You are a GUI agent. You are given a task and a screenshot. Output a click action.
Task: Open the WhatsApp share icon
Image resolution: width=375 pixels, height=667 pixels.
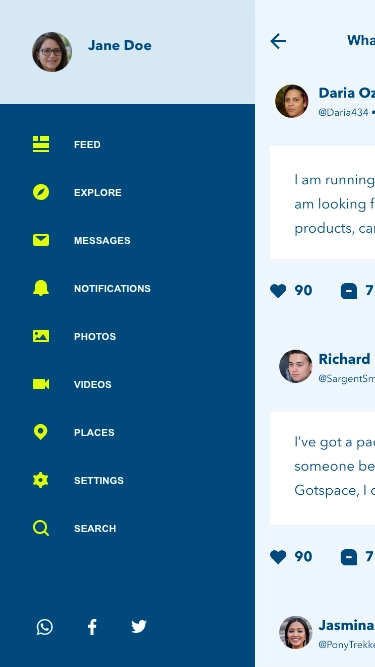[x=45, y=627]
